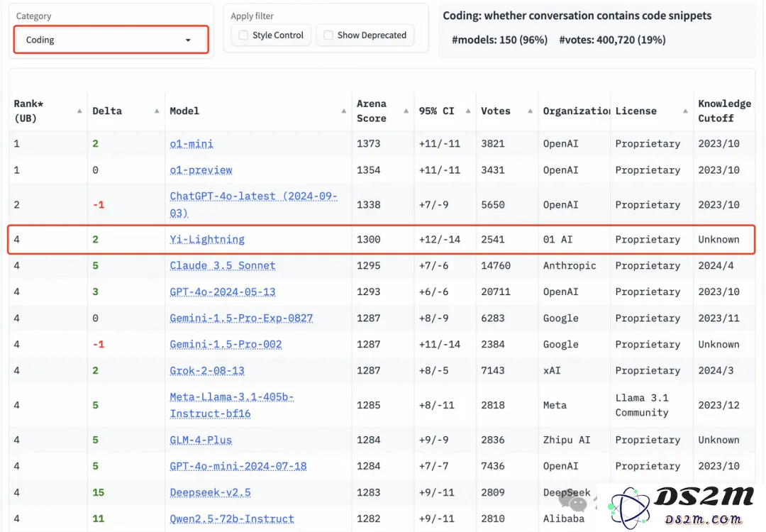Click the Delta value 15

(98, 492)
